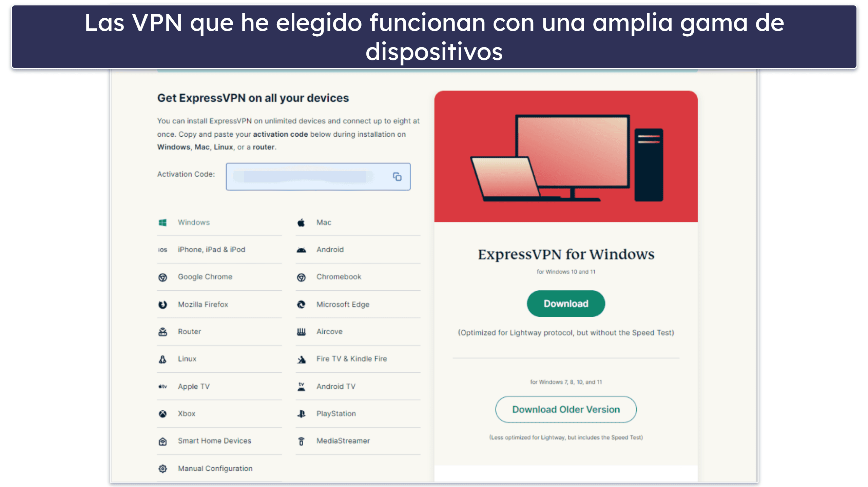The image size is (868, 487).
Task: Select the Mac platform icon
Action: pos(301,222)
